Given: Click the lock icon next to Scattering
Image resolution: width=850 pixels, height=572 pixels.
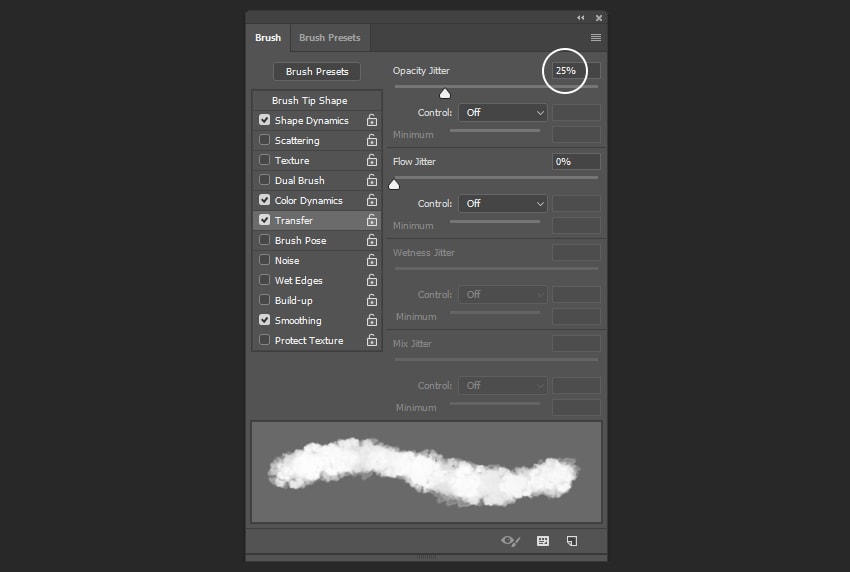Looking at the screenshot, I should 372,140.
